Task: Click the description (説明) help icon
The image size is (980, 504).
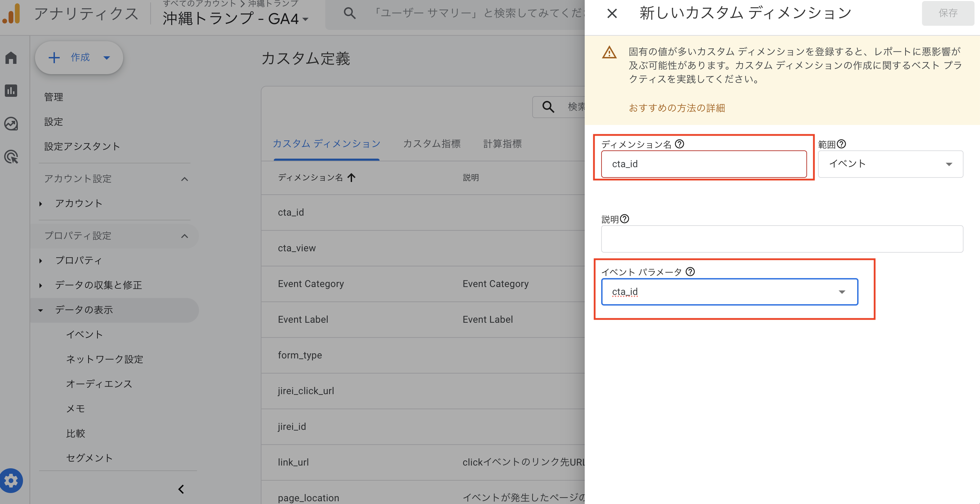Action: coord(625,219)
